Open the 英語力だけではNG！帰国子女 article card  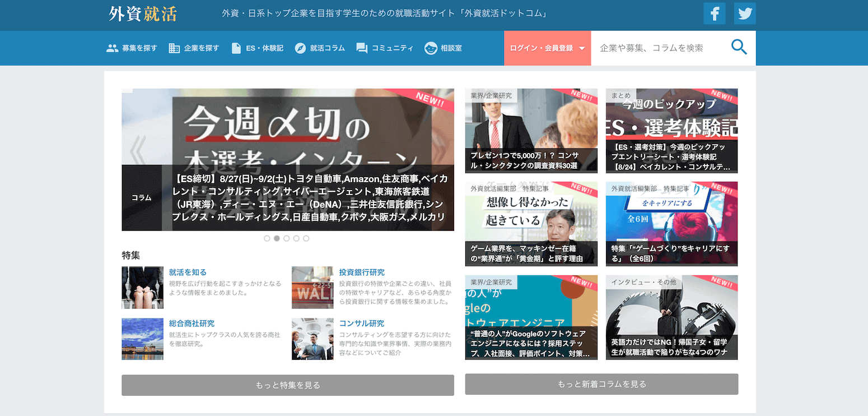pos(672,317)
